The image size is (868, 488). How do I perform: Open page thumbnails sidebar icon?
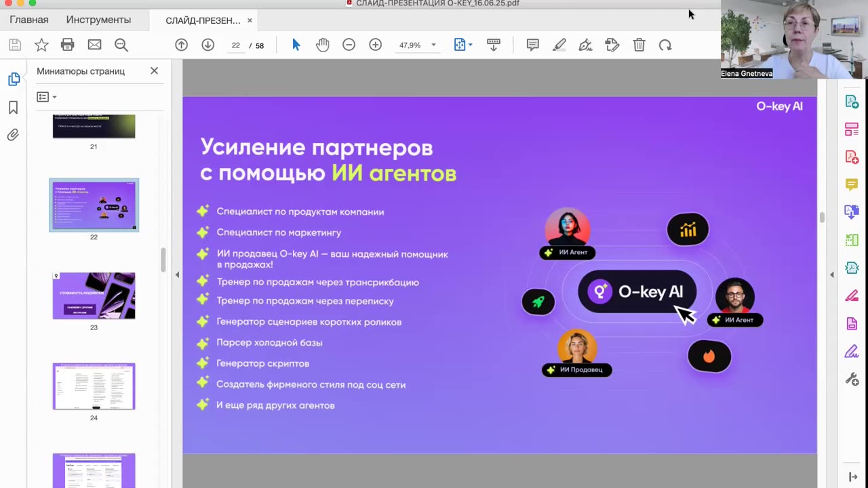(x=13, y=79)
